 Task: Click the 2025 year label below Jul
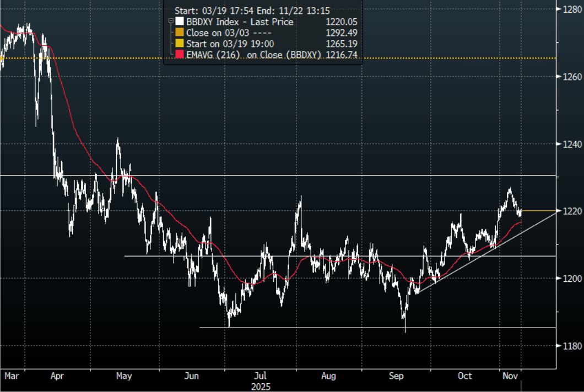[x=261, y=386]
